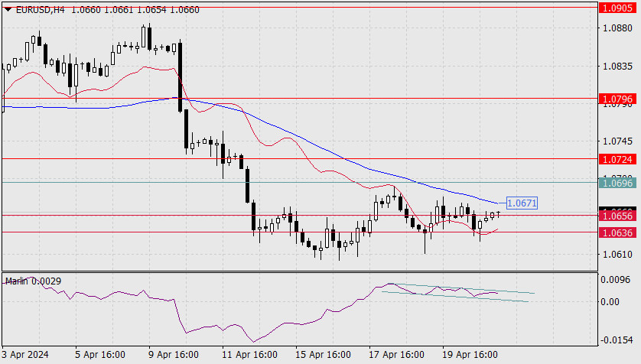The height and width of the screenshot is (364, 641).
Task: Click the -0.0154 oscillator scale value
Action: 615,340
